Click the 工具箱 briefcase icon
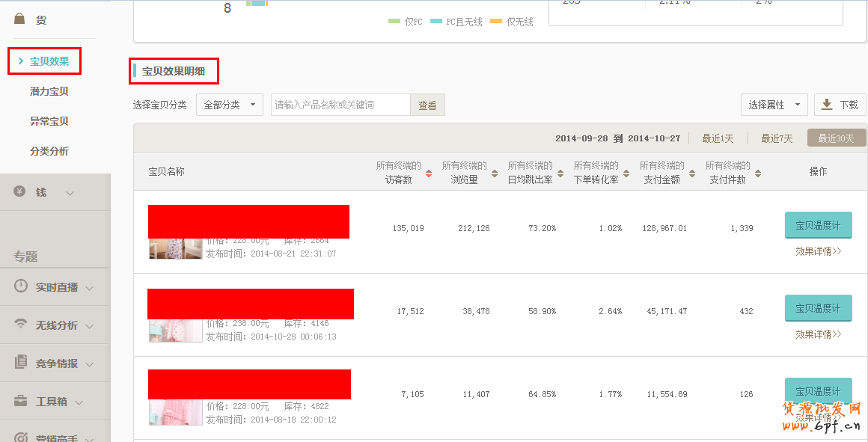 click(21, 401)
